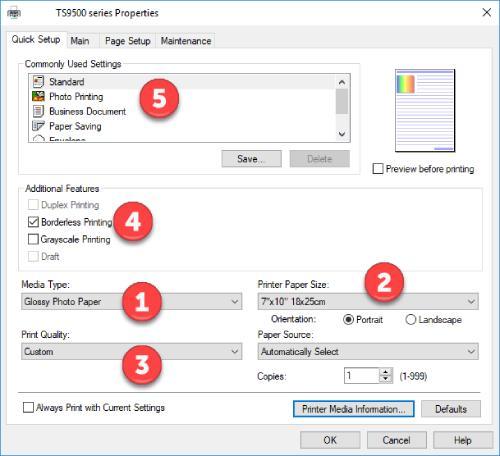Enable Grayscale Printing checkbox
This screenshot has height=456, width=500.
33,239
